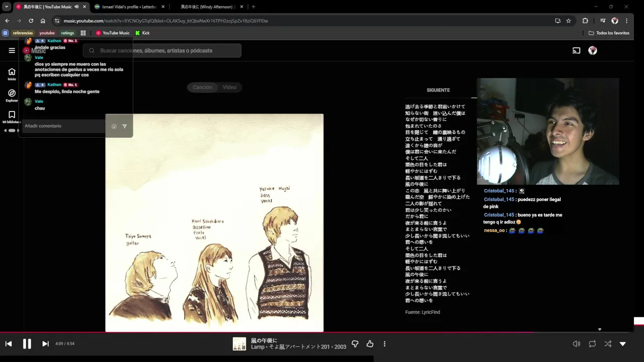
Task: Open the Kick bookmark
Action: (x=142, y=33)
